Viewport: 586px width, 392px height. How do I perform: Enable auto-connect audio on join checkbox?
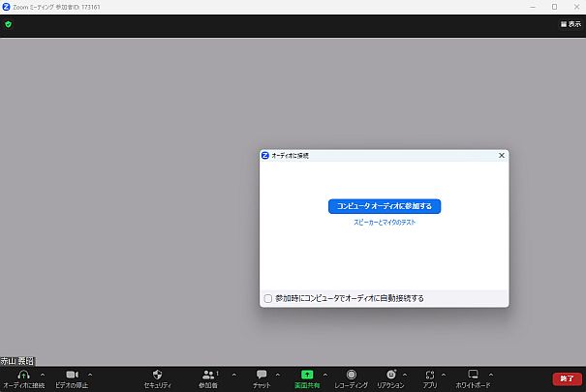[268, 298]
